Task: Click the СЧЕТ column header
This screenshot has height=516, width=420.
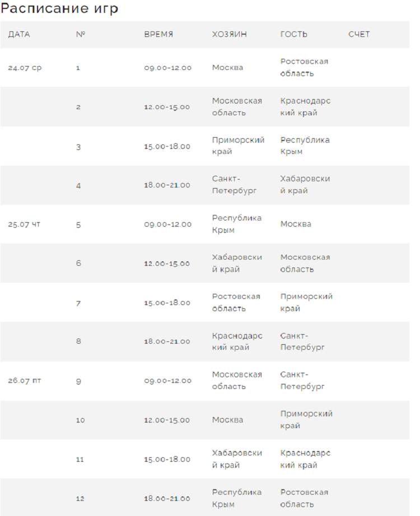Action: [x=359, y=34]
